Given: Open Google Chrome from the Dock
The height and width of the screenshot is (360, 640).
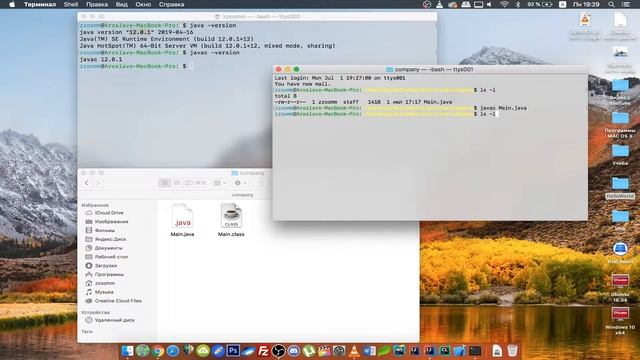Looking at the screenshot, I should tap(158, 351).
